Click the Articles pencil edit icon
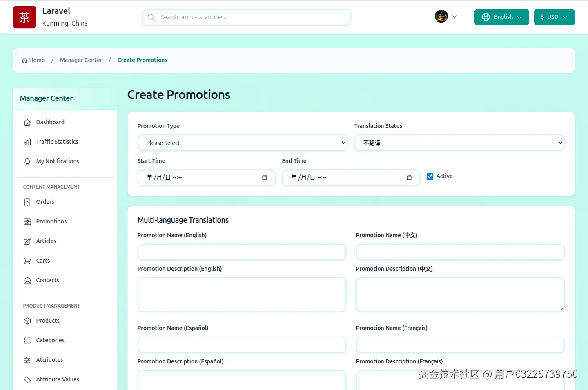The image size is (588, 390). pyautogui.click(x=27, y=241)
